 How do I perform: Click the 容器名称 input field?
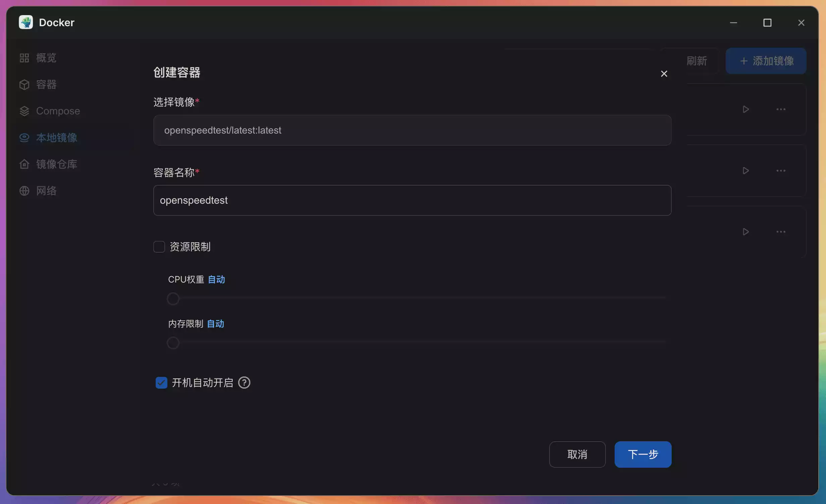[412, 200]
